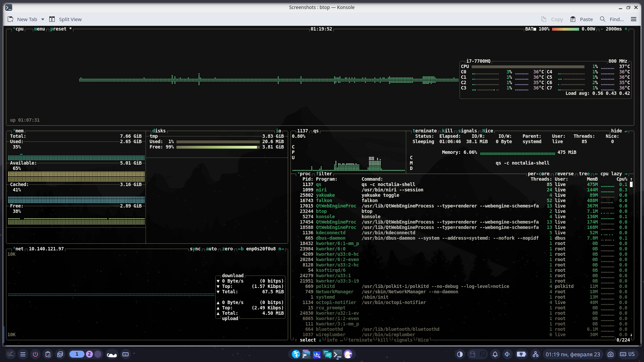Click next sorting arrow after cpu lazy
This screenshot has height=362, width=644.
click(x=626, y=174)
